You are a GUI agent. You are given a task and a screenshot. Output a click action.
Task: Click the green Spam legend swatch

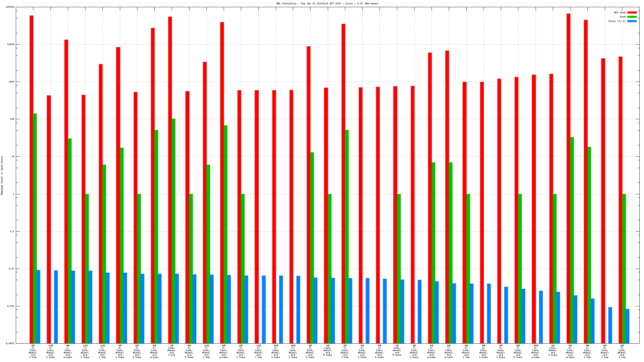pos(632,17)
